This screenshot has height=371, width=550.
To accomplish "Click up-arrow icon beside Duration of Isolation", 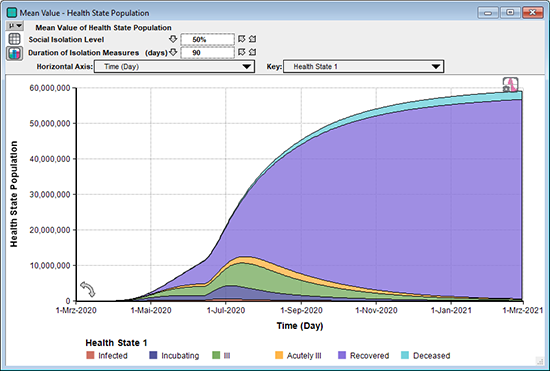I will tap(252, 53).
